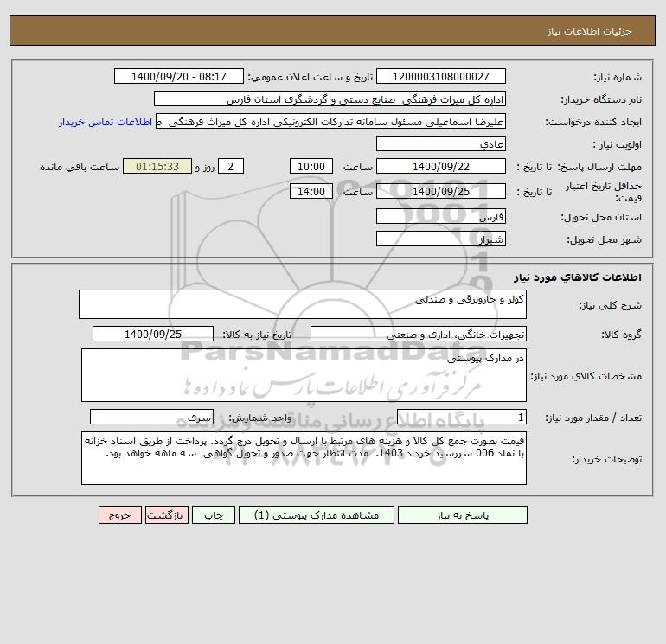Click label تاریخ نیاز به کالا

(258, 335)
